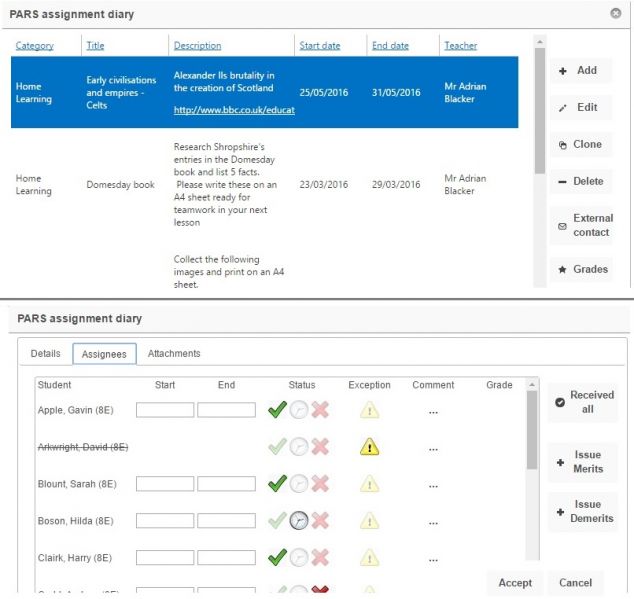Open External contact for the assignment
634x599 pixels.
pos(581,225)
